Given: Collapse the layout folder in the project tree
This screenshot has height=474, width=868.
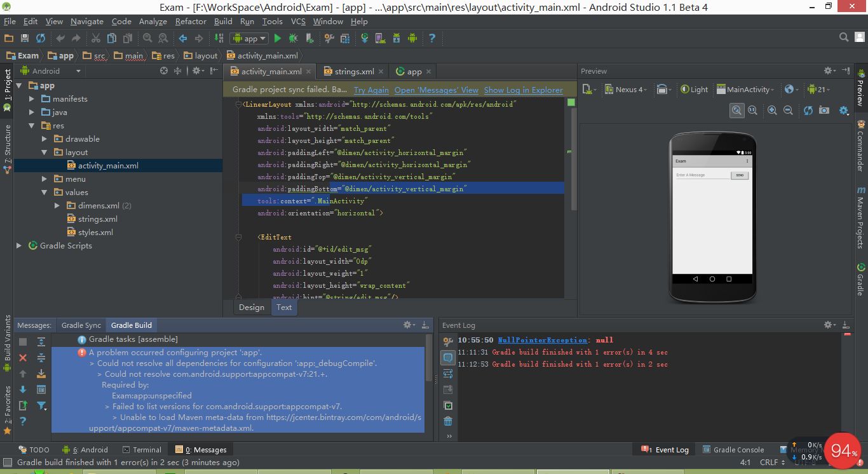Looking at the screenshot, I should [44, 152].
